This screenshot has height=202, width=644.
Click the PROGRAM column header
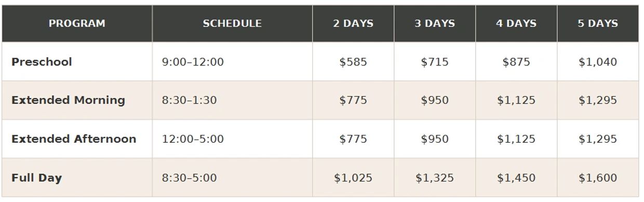pos(77,23)
